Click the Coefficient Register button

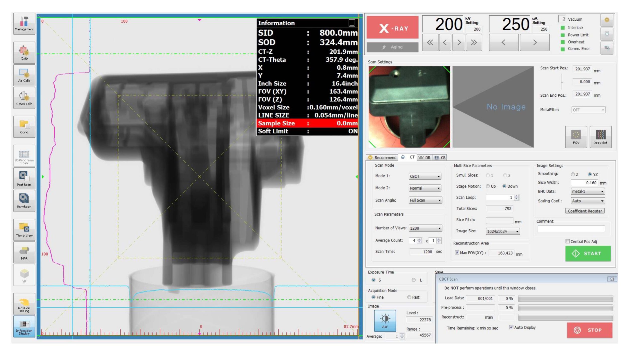(585, 211)
